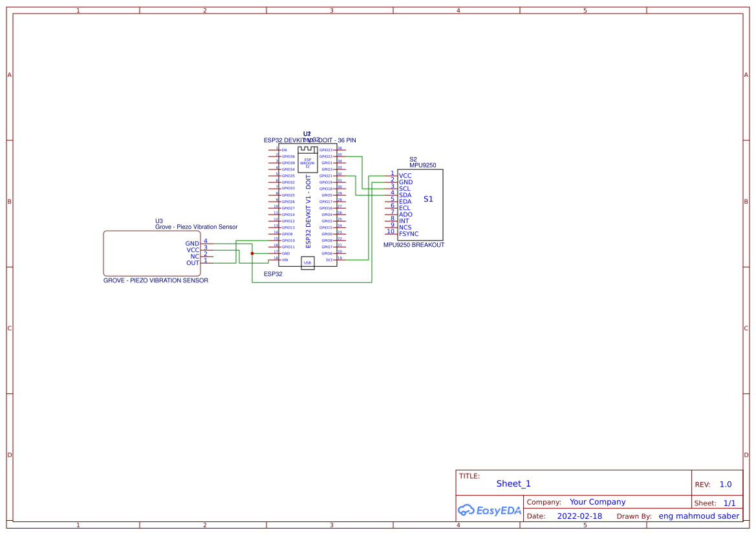756x535 pixels.
Task: Select the date 2022-02-18 in title block
Action: click(x=581, y=516)
